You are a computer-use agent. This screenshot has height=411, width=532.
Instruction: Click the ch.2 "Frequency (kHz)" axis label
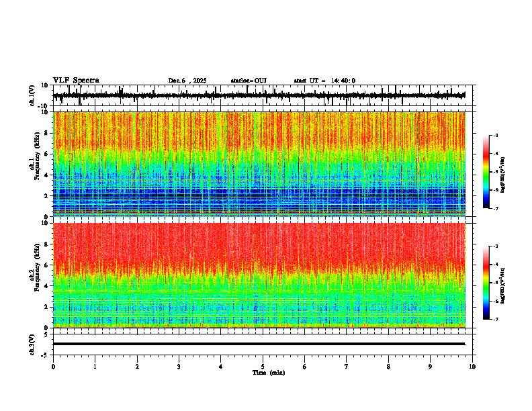point(37,268)
